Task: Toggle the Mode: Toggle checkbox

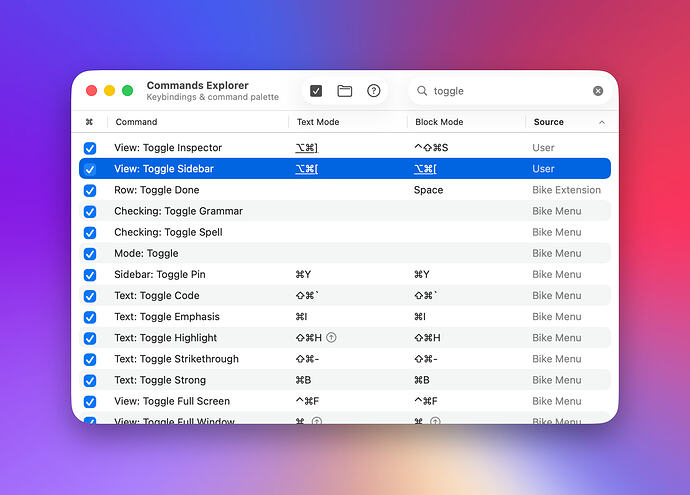Action: click(x=90, y=254)
